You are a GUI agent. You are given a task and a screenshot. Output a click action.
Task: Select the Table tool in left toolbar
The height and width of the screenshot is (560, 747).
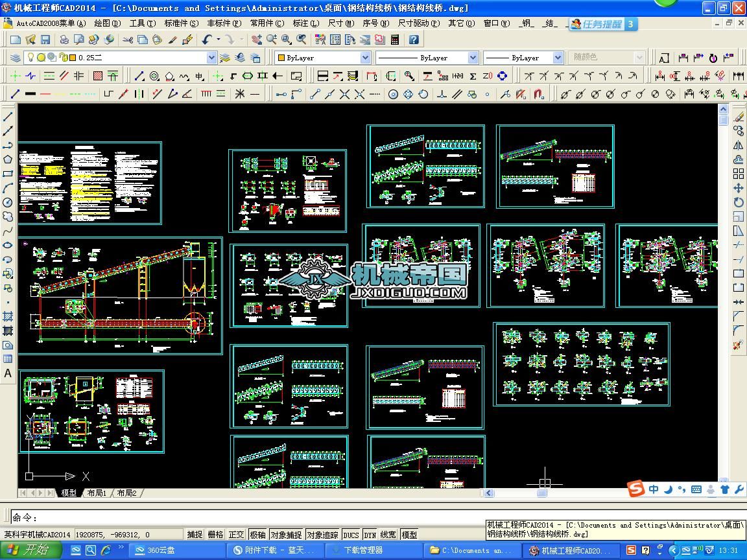tap(8, 359)
